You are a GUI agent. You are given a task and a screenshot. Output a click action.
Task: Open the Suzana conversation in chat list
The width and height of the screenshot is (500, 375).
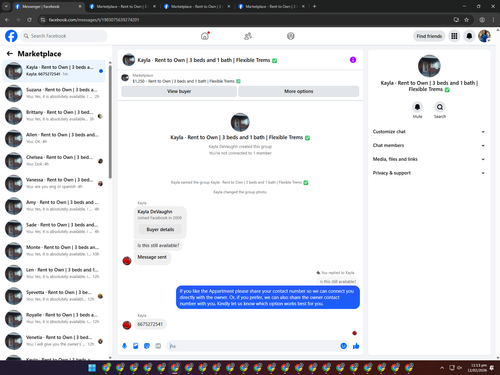tap(54, 93)
